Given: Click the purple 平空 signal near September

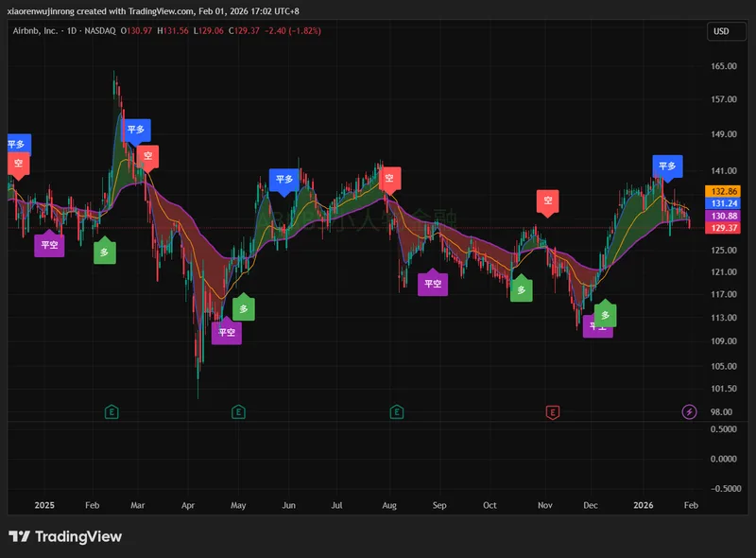Looking at the screenshot, I should click(433, 283).
